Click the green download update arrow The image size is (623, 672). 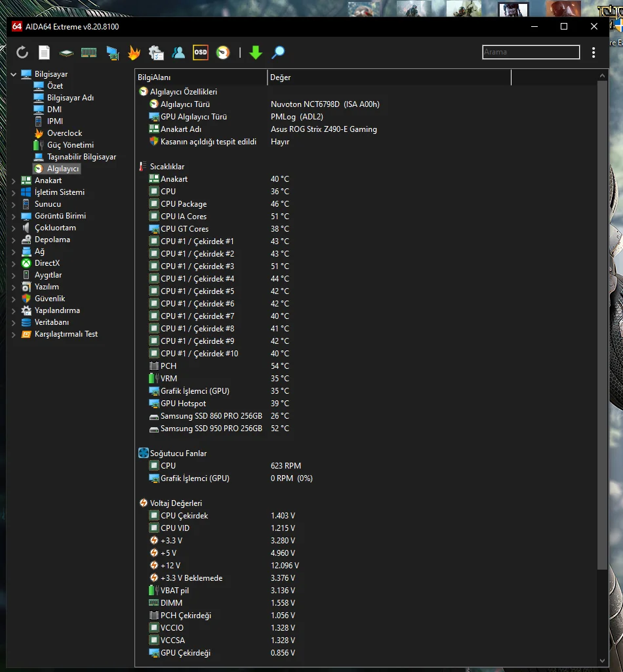pyautogui.click(x=256, y=52)
